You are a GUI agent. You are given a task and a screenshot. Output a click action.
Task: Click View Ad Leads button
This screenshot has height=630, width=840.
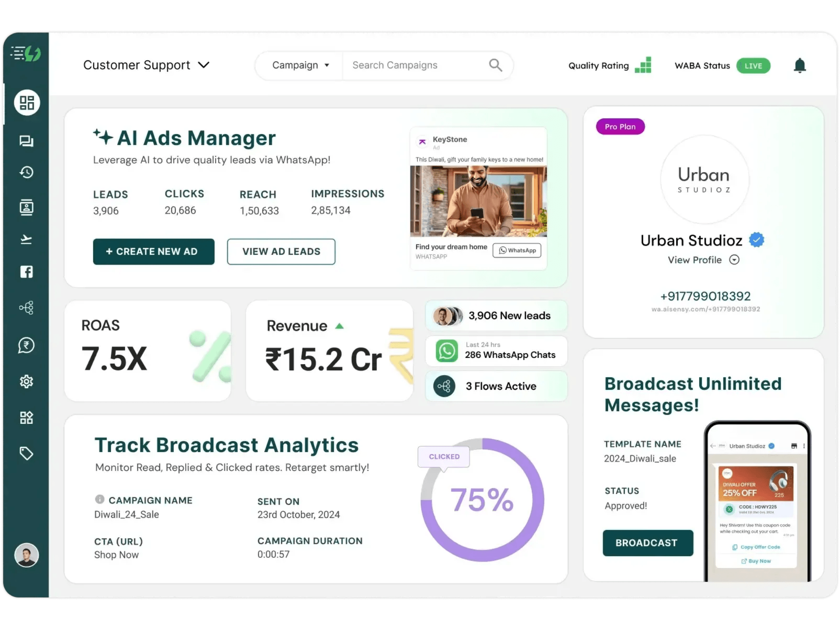pos(281,252)
